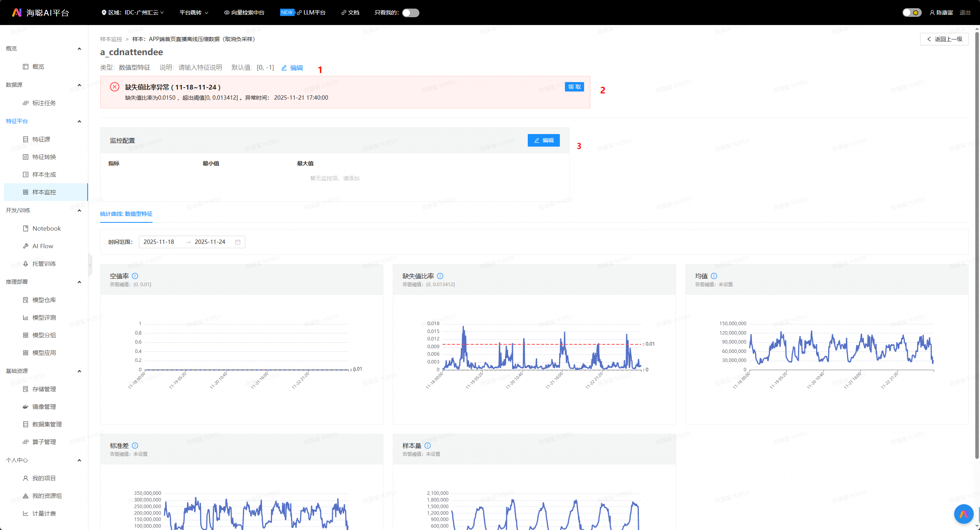Click the 领取 button in alert
This screenshot has height=530, width=980.
click(x=574, y=87)
